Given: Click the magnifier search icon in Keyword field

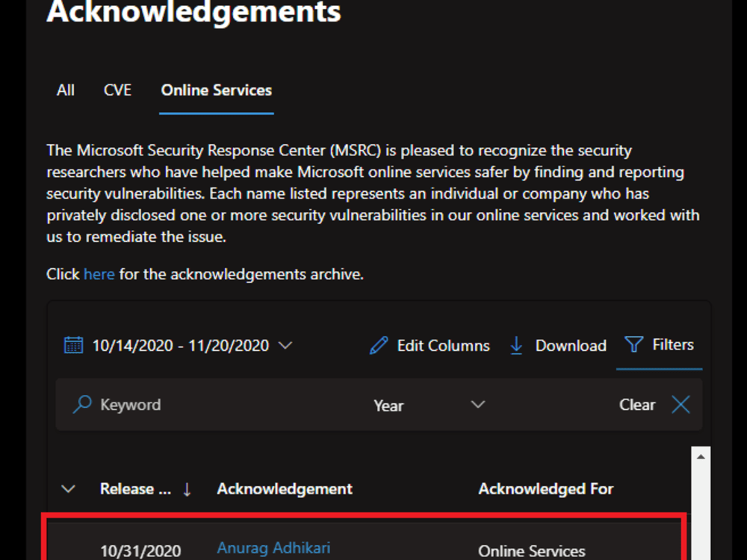Looking at the screenshot, I should [x=82, y=404].
